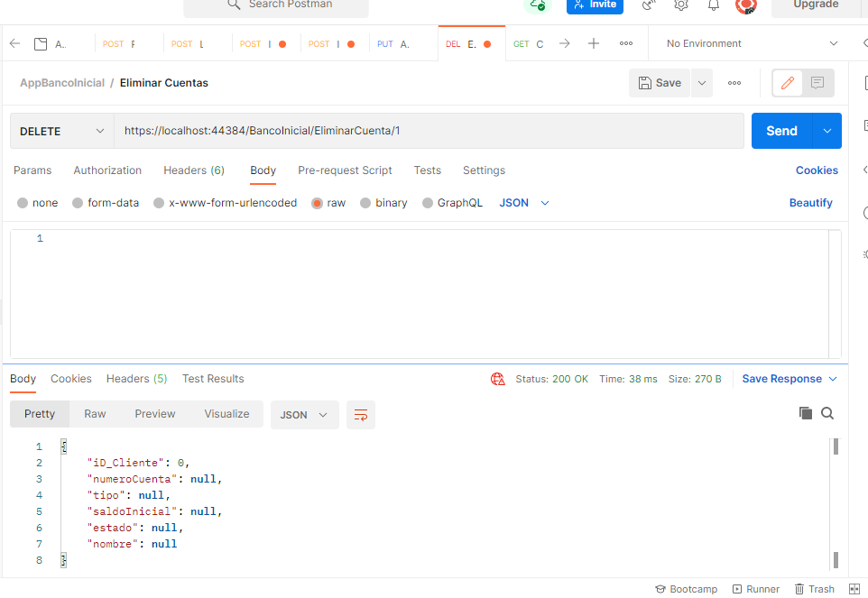Expand Send options arrow
This screenshot has height=598, width=868.
point(827,131)
